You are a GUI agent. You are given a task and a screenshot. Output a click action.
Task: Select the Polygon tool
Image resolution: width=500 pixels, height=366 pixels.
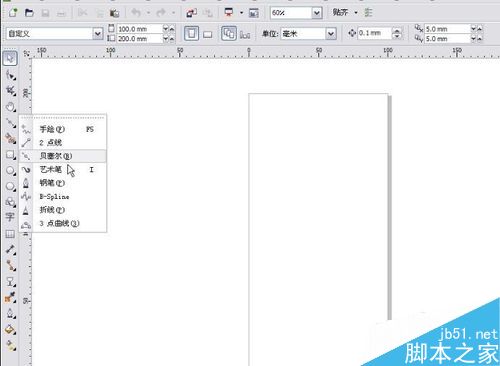pos(10,186)
